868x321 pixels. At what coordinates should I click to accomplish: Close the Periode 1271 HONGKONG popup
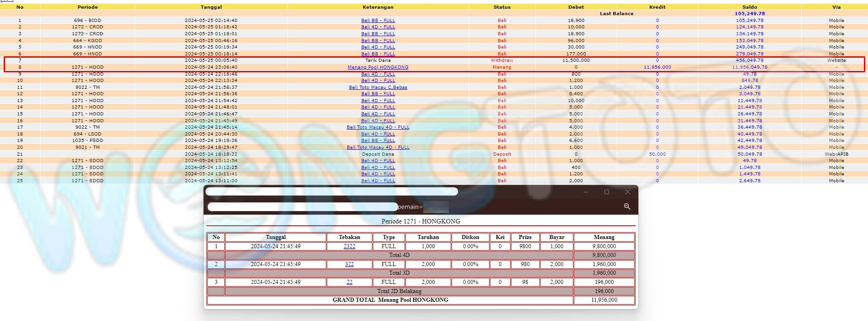pyautogui.click(x=628, y=192)
